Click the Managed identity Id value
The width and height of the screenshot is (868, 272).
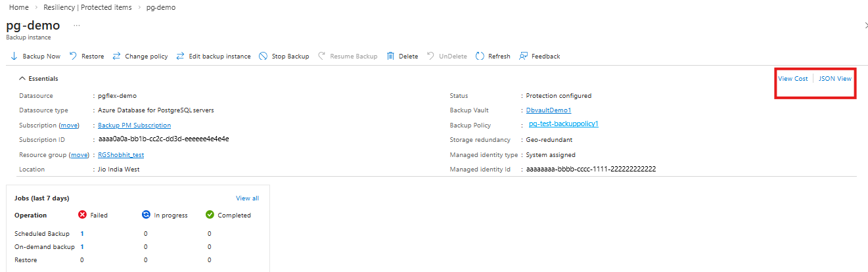tap(591, 170)
